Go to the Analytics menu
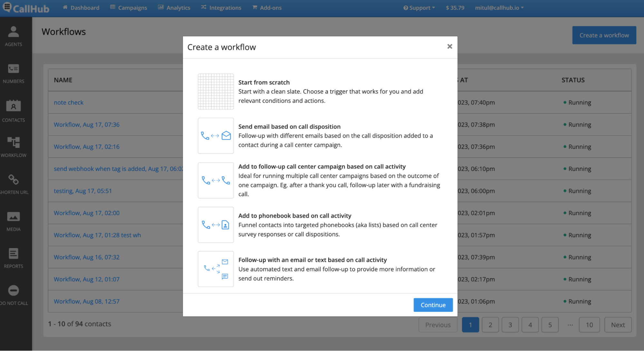The width and height of the screenshot is (644, 351). tap(174, 8)
